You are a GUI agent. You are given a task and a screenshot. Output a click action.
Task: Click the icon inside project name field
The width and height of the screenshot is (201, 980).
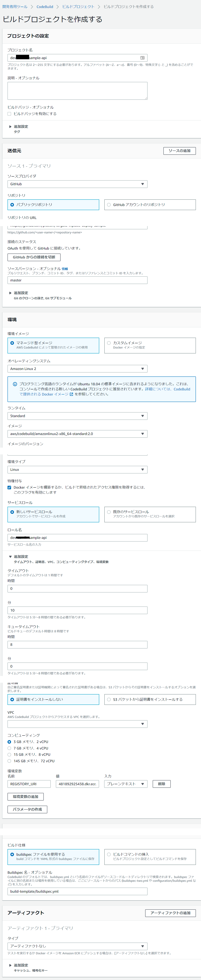142,58
